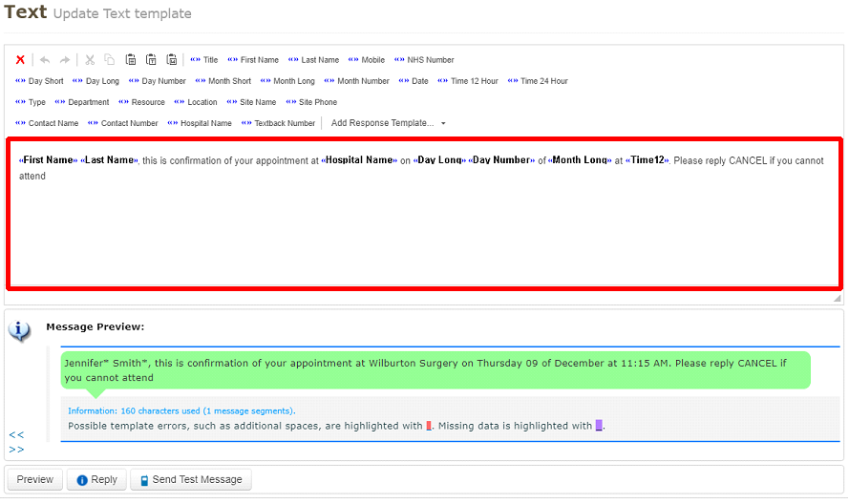
Task: Click inside the template text editor area
Action: click(425, 229)
